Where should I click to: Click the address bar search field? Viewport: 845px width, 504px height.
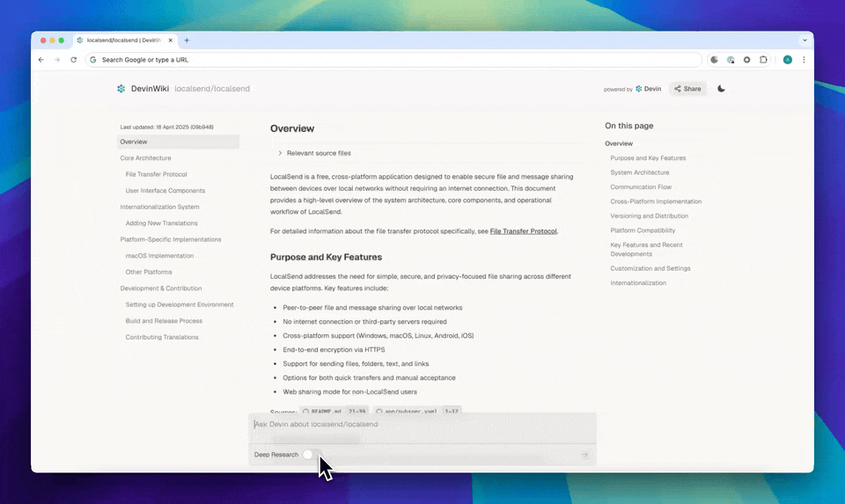pos(393,60)
